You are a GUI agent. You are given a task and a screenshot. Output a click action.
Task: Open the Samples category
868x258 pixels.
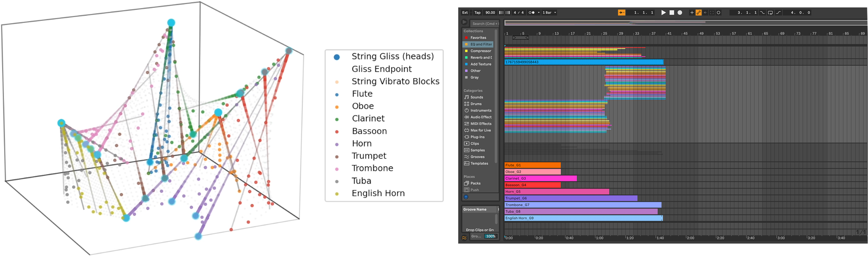click(x=478, y=150)
